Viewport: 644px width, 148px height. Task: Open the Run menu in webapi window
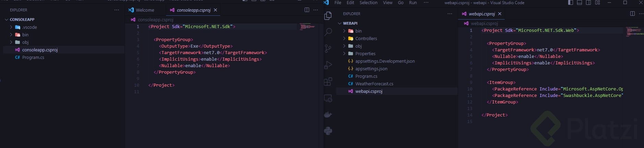413,2
